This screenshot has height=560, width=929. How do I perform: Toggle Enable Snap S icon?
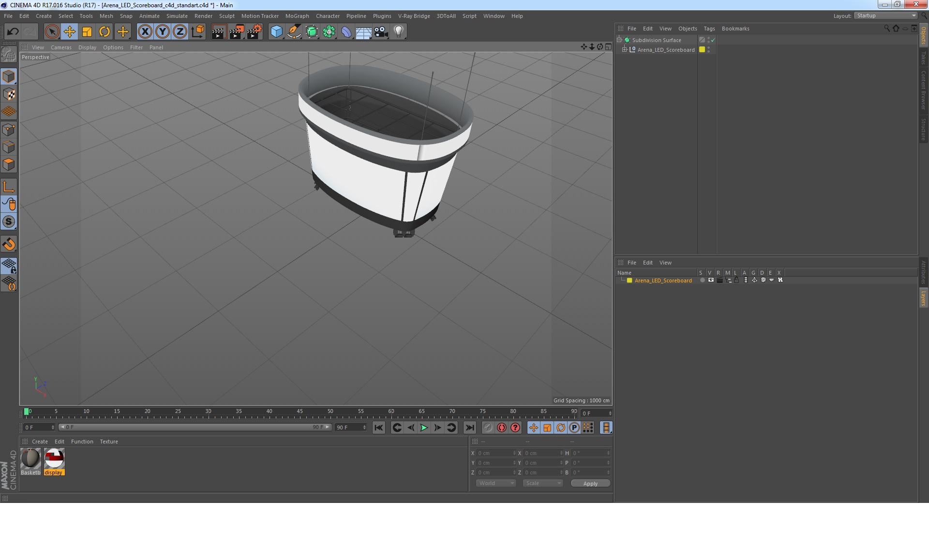[x=9, y=222]
